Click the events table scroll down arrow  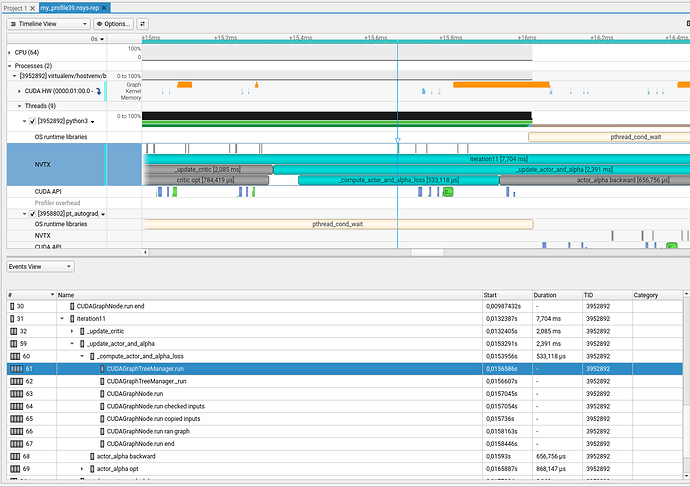(686, 476)
